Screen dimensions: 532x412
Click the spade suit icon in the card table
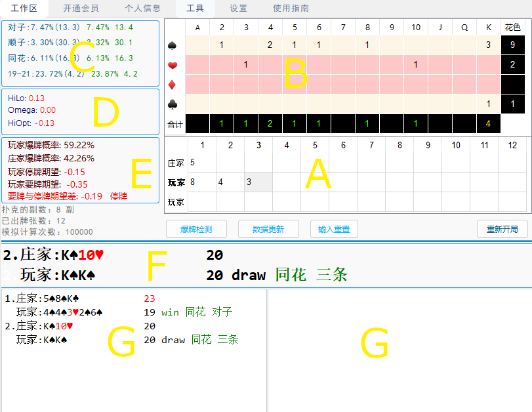coord(173,45)
